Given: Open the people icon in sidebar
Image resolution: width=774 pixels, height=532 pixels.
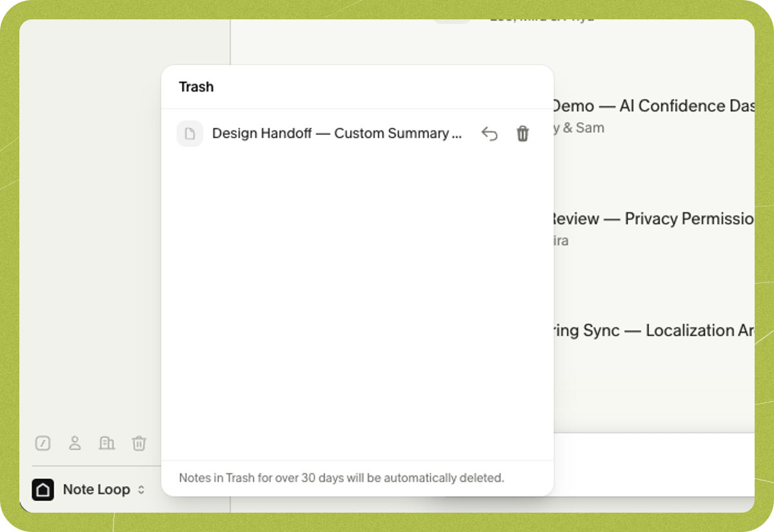Looking at the screenshot, I should (75, 443).
